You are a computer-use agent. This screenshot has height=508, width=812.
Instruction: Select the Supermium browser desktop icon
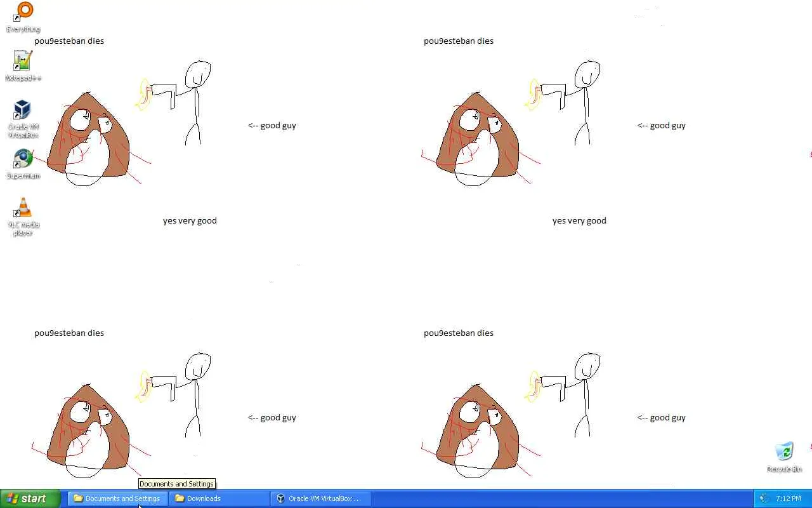(23, 164)
